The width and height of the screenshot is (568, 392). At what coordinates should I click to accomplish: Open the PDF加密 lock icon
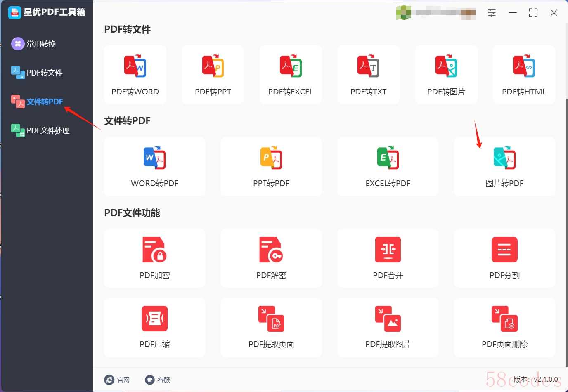click(x=154, y=250)
